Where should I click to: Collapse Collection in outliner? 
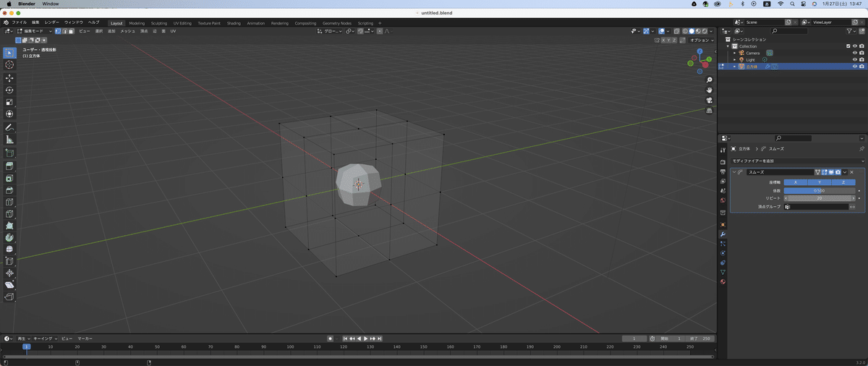729,46
